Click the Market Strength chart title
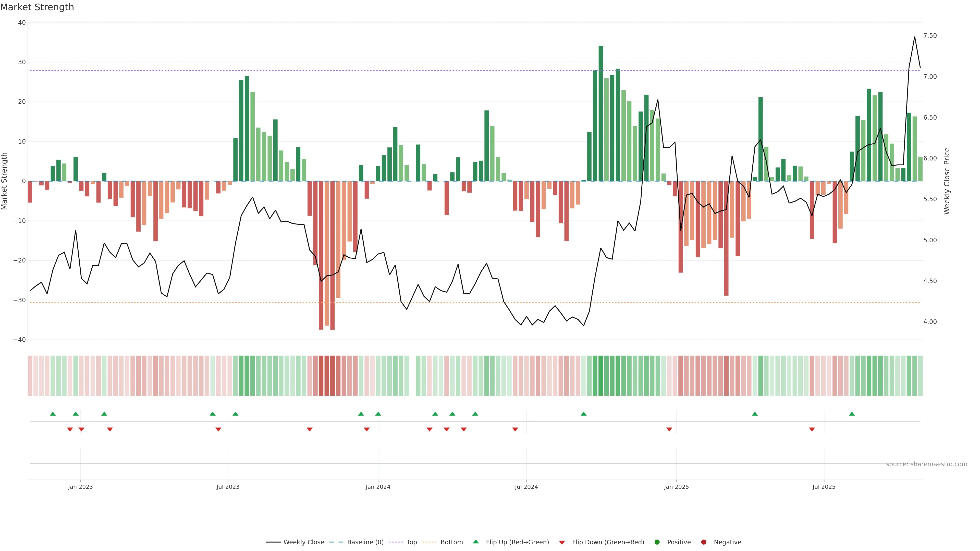 point(37,7)
